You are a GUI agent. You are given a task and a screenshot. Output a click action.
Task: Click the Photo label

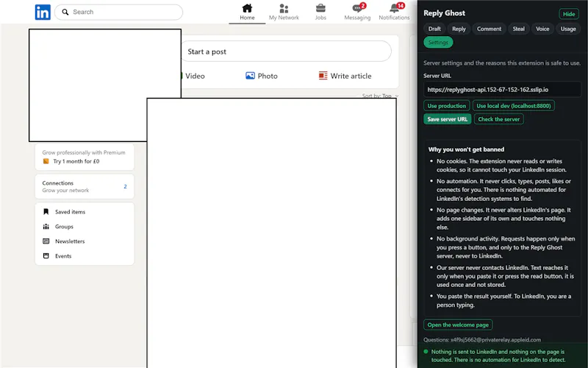click(268, 76)
